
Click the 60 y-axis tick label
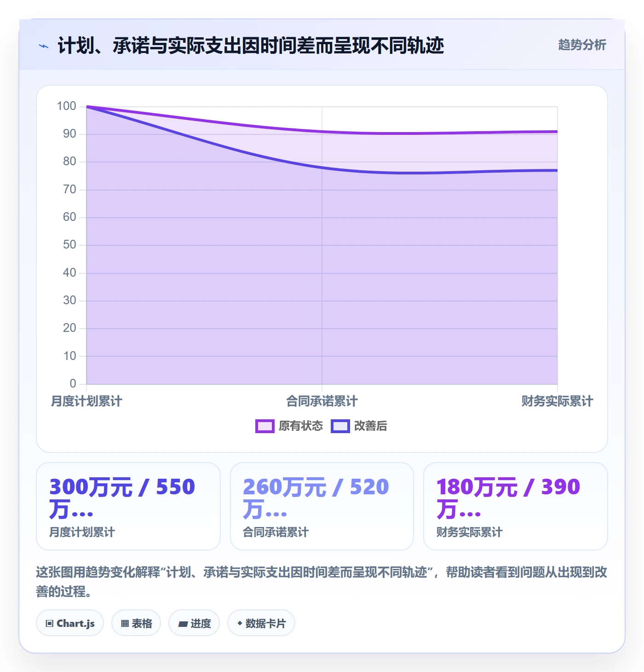pos(69,217)
